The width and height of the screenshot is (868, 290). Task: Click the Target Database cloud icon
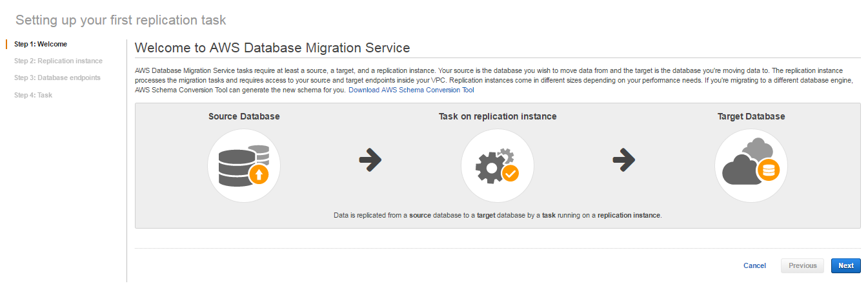click(x=751, y=165)
